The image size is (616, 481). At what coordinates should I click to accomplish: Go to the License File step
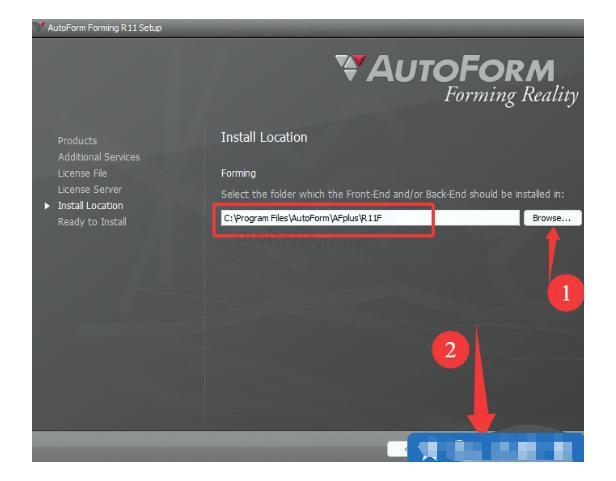(82, 173)
